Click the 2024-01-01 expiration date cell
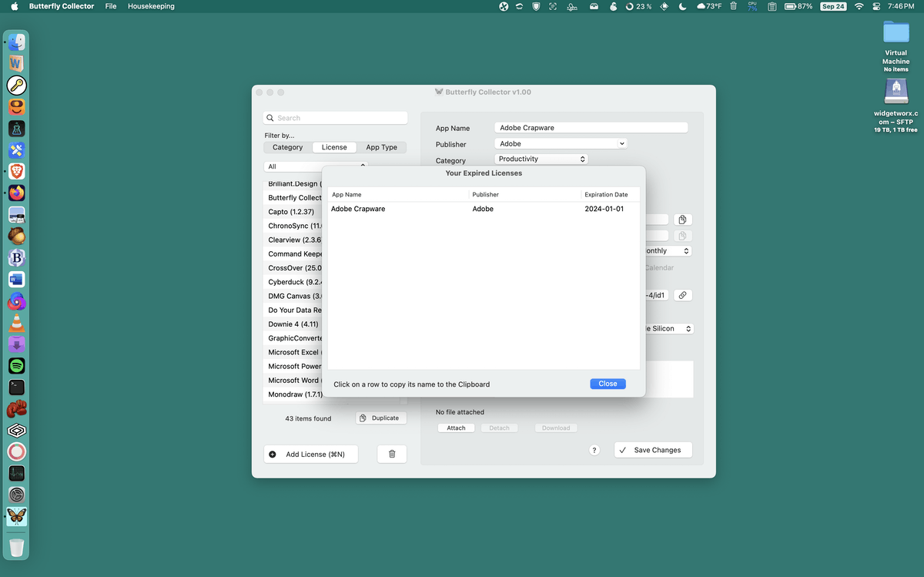This screenshot has height=577, width=924. (604, 209)
